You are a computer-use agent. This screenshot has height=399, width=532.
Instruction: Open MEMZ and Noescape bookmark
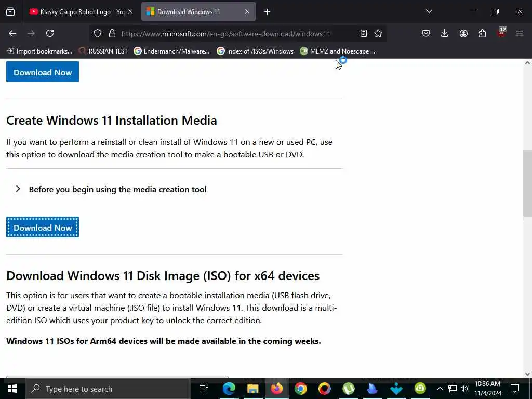pyautogui.click(x=338, y=51)
